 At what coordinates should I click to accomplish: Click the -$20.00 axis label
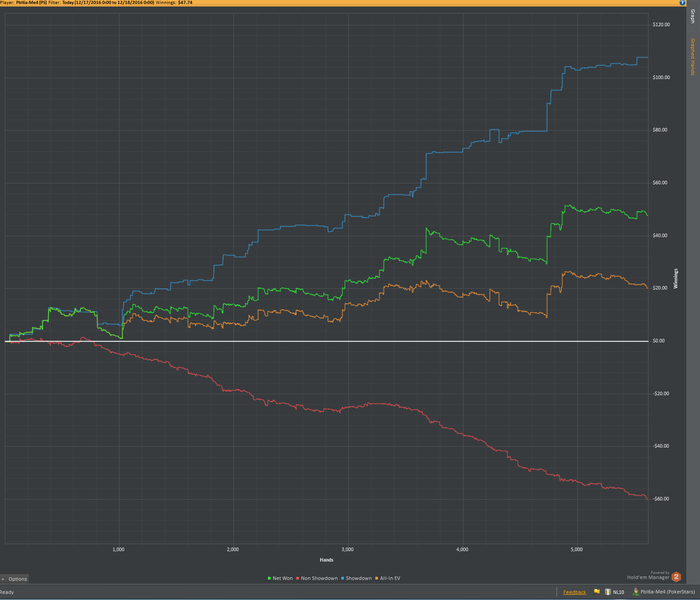[661, 394]
